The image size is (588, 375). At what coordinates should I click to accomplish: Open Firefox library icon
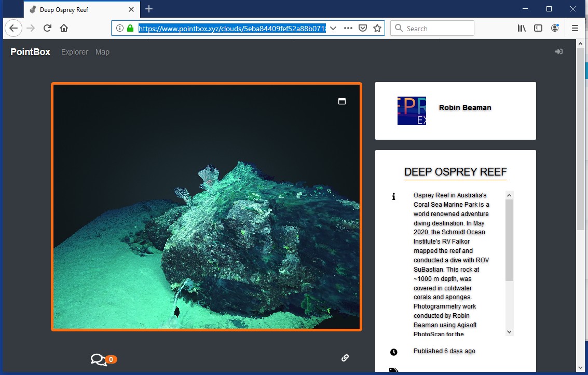[522, 28]
